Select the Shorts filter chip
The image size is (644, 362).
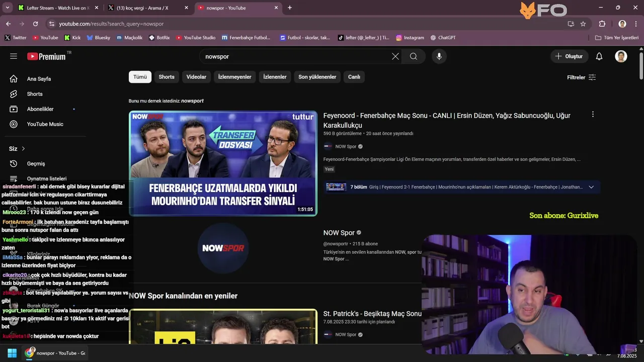pos(167,77)
